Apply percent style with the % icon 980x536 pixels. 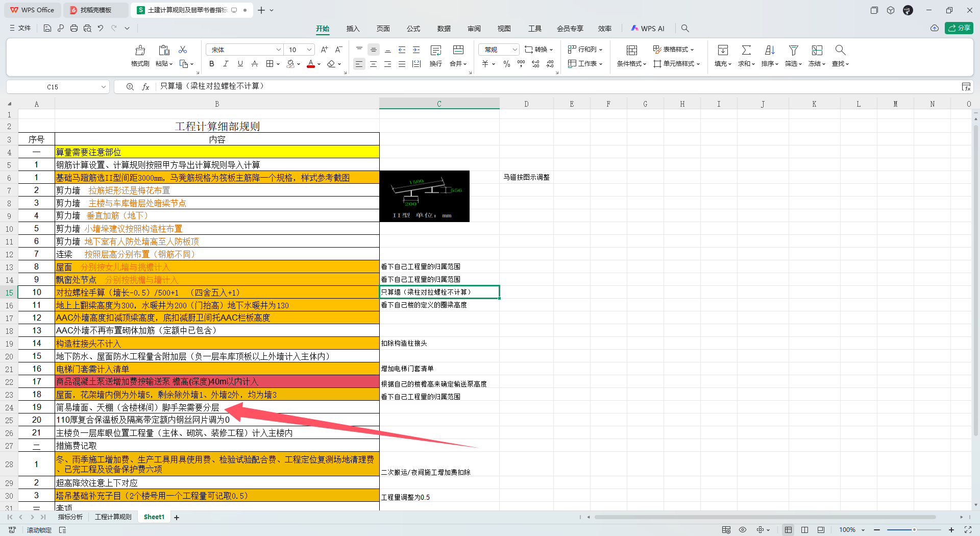click(x=506, y=64)
